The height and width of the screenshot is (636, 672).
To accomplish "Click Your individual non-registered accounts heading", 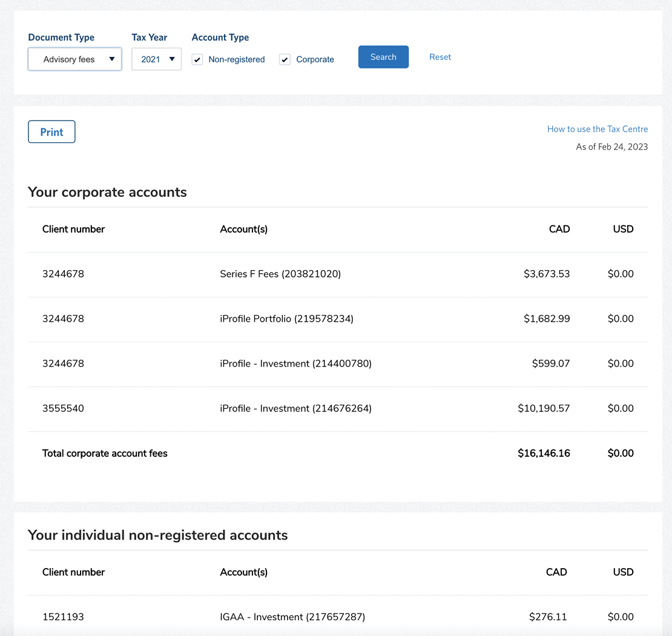I will click(158, 535).
